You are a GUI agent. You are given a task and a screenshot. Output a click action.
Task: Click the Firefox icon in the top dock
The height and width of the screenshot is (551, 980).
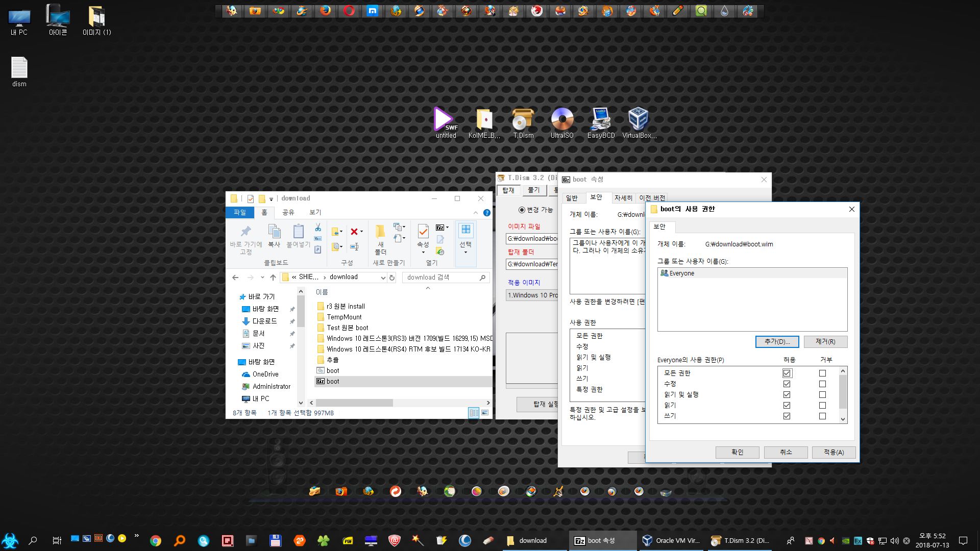pyautogui.click(x=326, y=11)
